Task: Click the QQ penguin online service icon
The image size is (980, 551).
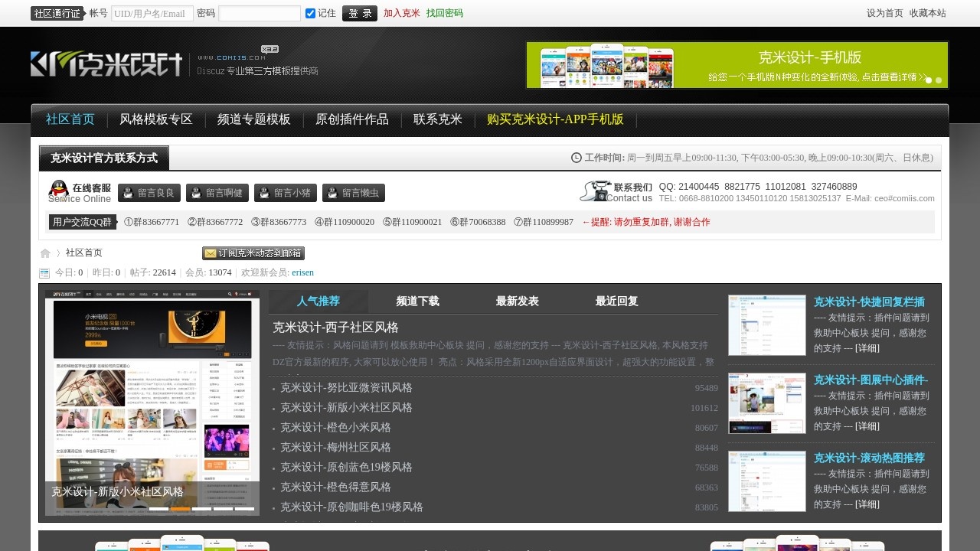Action: 58,189
